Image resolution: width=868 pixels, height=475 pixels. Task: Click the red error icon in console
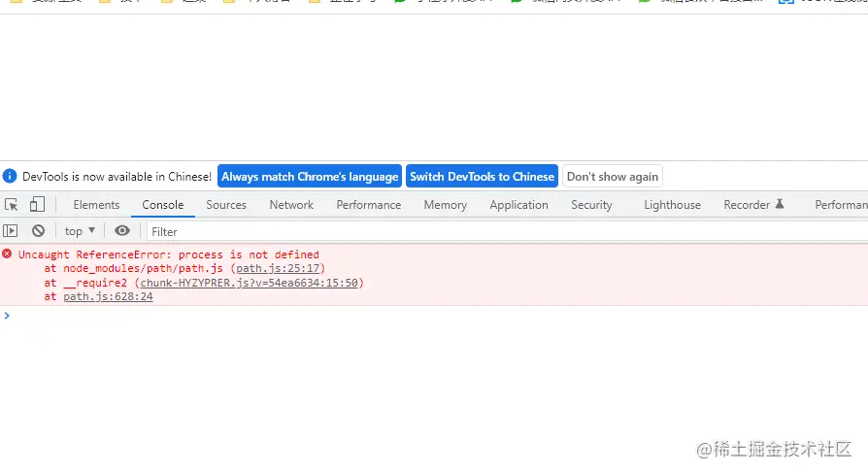[7, 254]
